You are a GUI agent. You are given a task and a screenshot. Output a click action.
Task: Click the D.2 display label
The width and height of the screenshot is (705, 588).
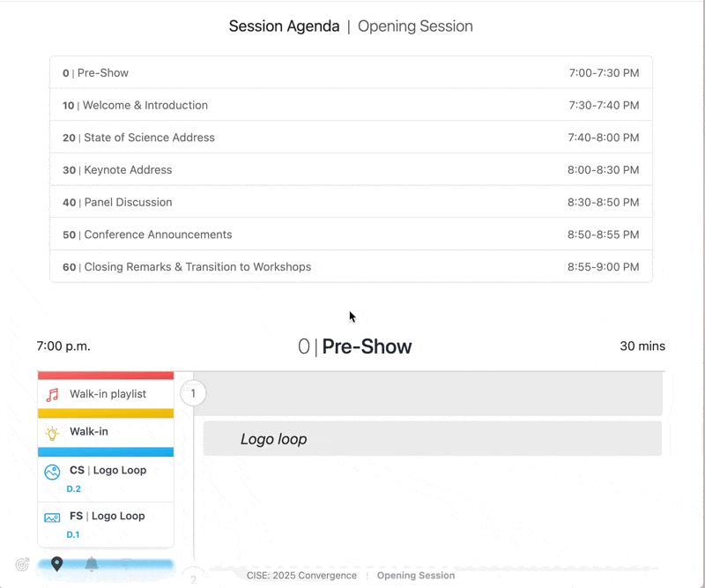point(74,489)
